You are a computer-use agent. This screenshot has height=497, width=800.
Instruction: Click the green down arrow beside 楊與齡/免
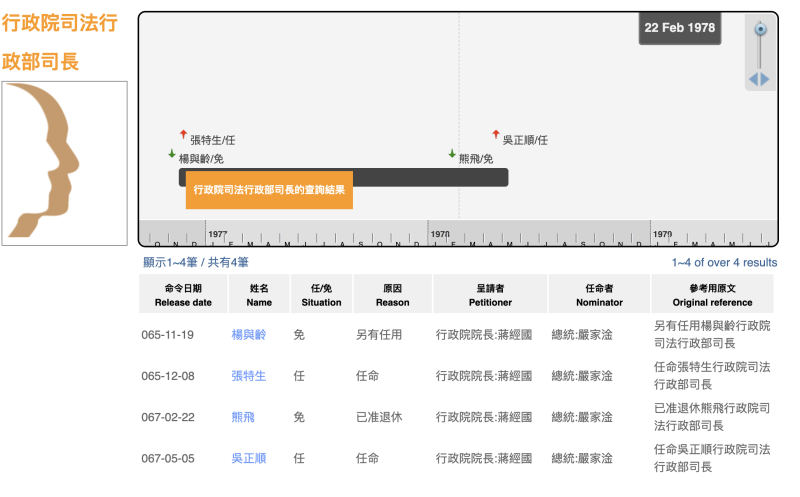click(x=172, y=154)
